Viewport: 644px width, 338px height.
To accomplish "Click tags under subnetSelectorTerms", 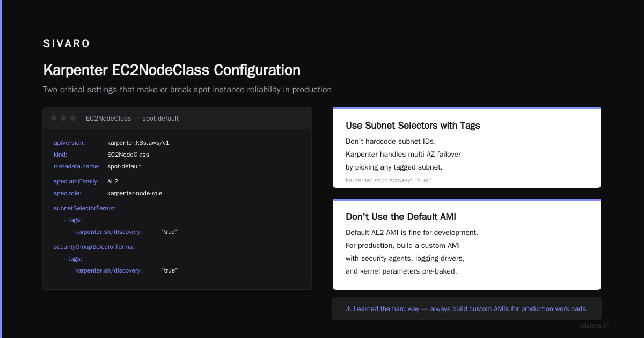I will [x=74, y=220].
